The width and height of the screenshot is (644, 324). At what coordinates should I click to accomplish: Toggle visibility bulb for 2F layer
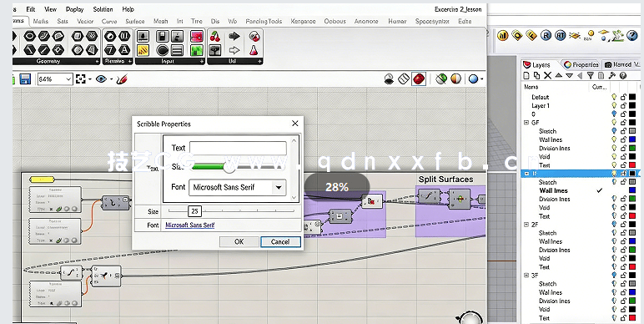[614, 225]
